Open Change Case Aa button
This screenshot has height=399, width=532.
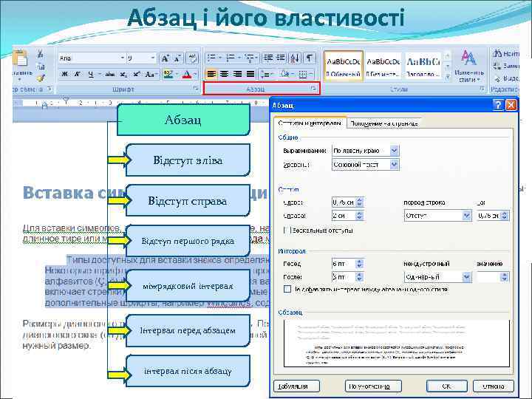tap(150, 74)
